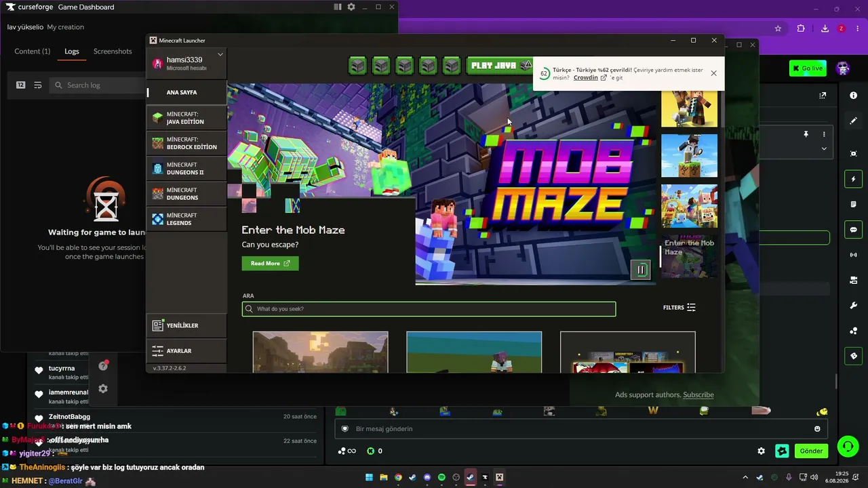Select Minecraft: Bedrock Edition in the launcher sidebar
868x488 pixels.
(x=186, y=143)
